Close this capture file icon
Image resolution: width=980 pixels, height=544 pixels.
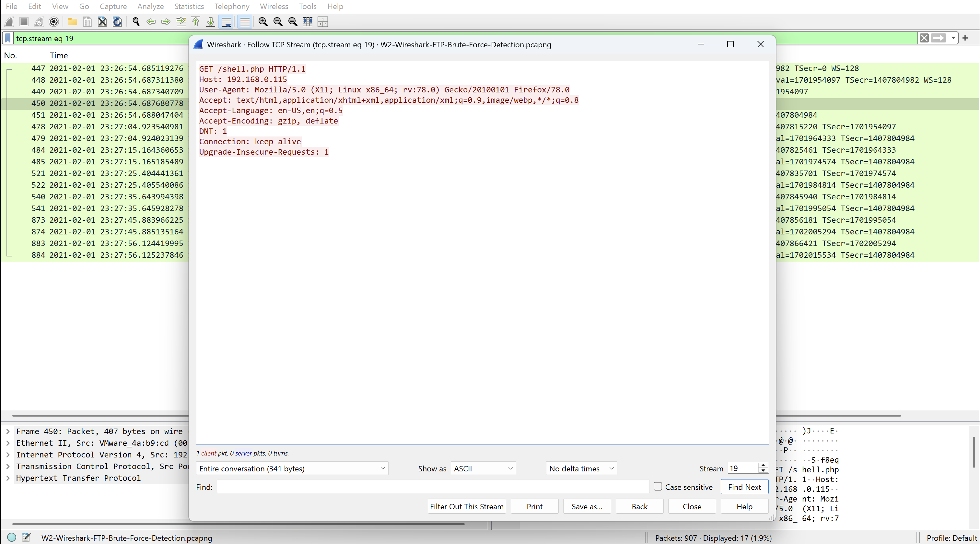coord(102,22)
